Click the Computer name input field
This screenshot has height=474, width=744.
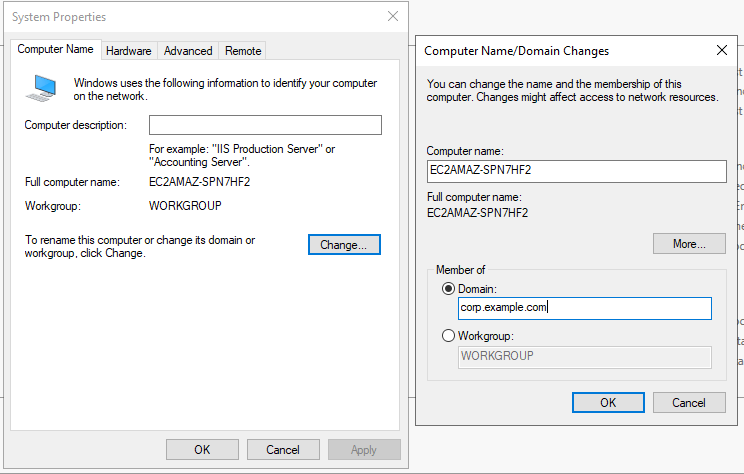(x=577, y=171)
